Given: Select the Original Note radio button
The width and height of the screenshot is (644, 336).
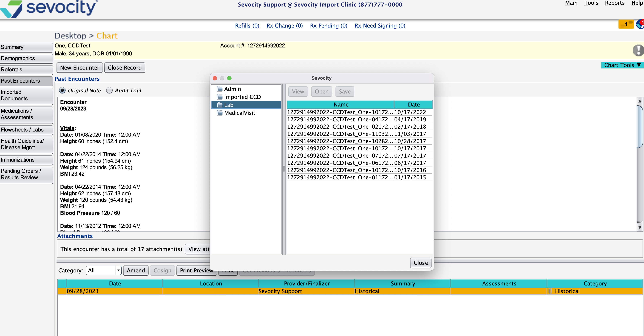Looking at the screenshot, I should click(62, 90).
